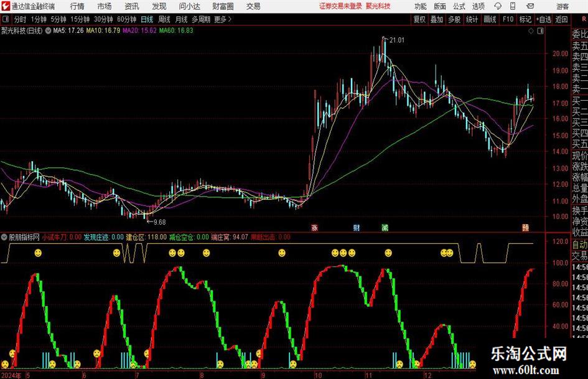
Task: Switch to 1分钟 period
Action: coord(39,19)
